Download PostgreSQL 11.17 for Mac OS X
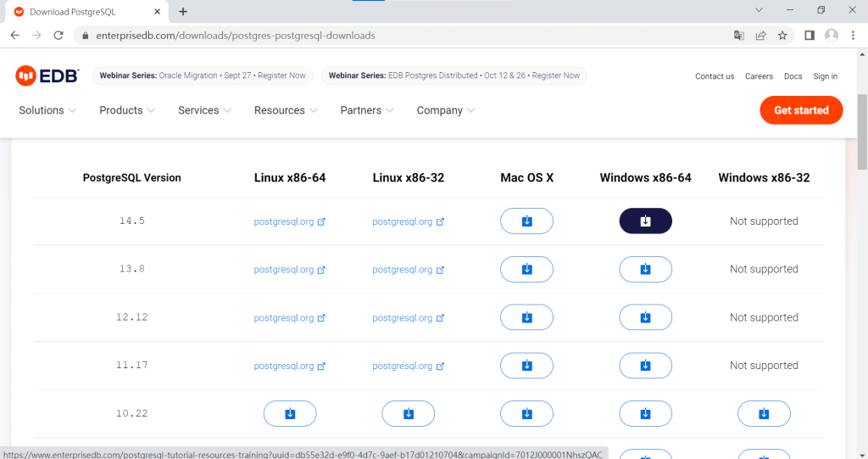868x459 pixels. (526, 366)
